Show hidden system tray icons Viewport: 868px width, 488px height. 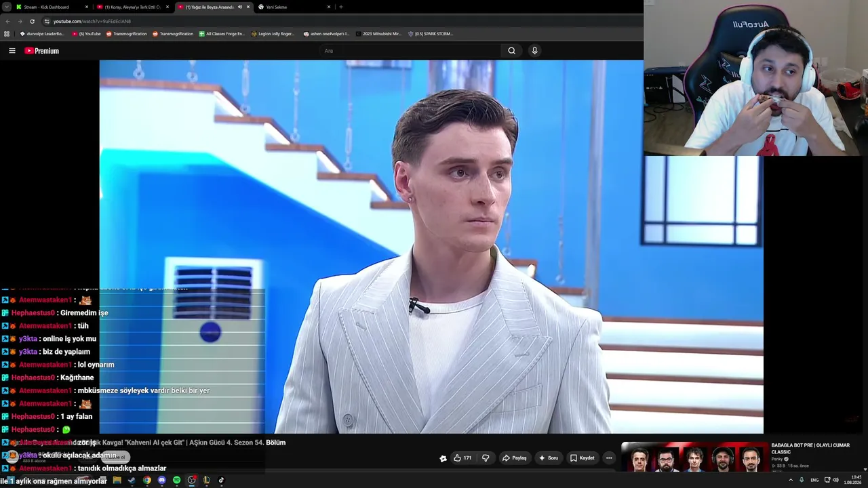point(790,480)
